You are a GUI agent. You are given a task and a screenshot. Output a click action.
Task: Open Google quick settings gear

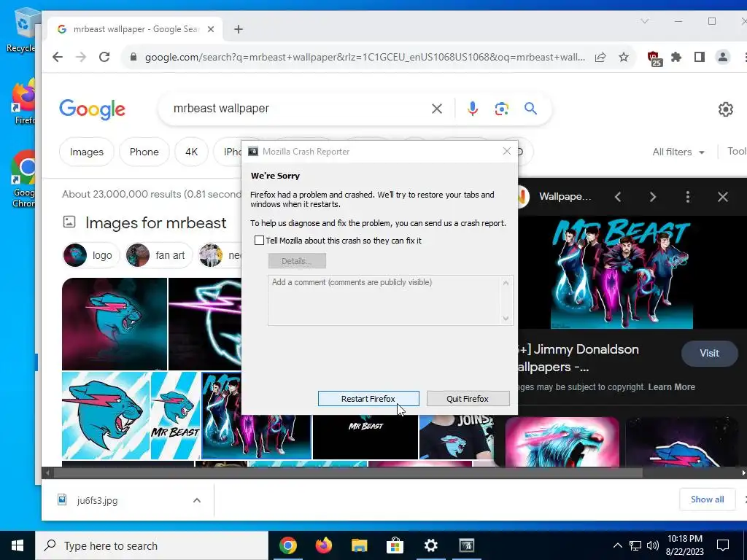[x=726, y=109]
